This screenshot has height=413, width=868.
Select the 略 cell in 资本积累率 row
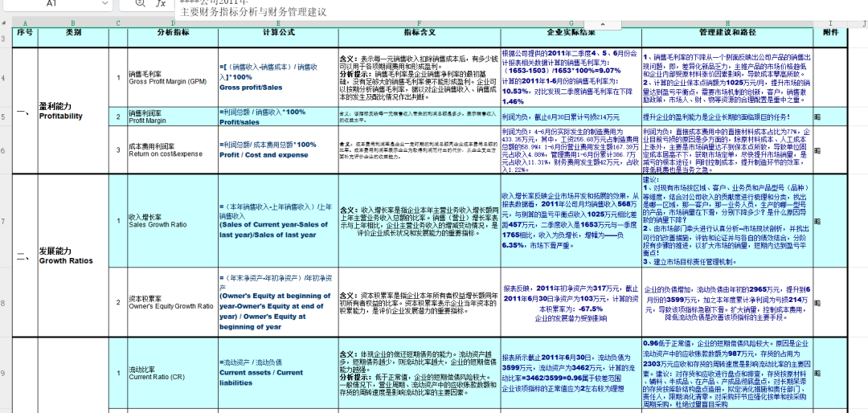click(x=829, y=302)
